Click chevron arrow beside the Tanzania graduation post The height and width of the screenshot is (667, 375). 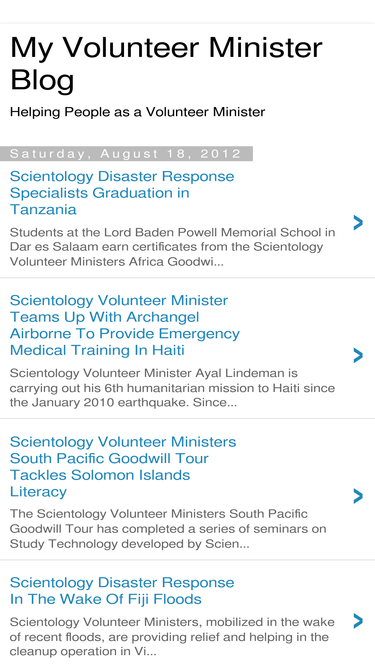click(x=358, y=222)
